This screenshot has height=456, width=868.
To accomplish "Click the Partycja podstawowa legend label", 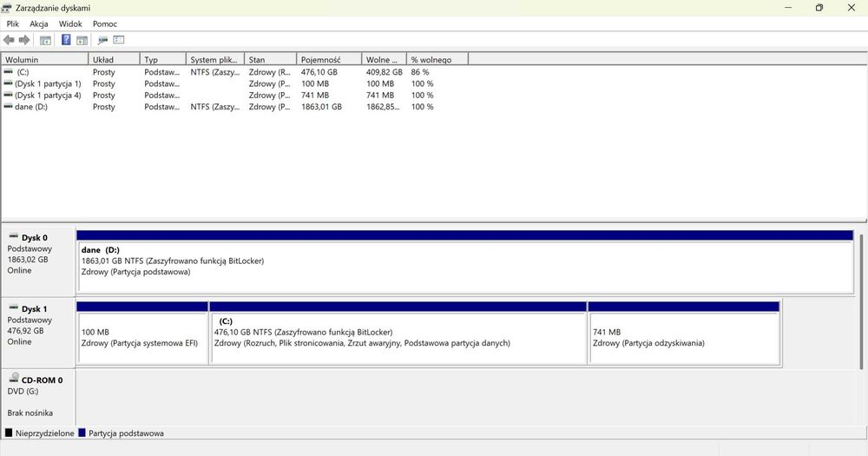I will click(x=126, y=433).
